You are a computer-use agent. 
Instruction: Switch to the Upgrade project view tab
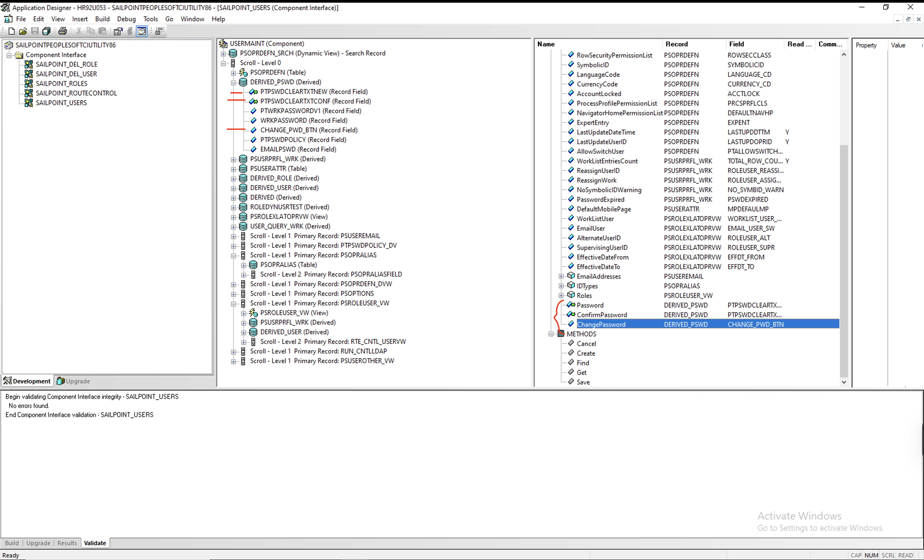click(74, 381)
